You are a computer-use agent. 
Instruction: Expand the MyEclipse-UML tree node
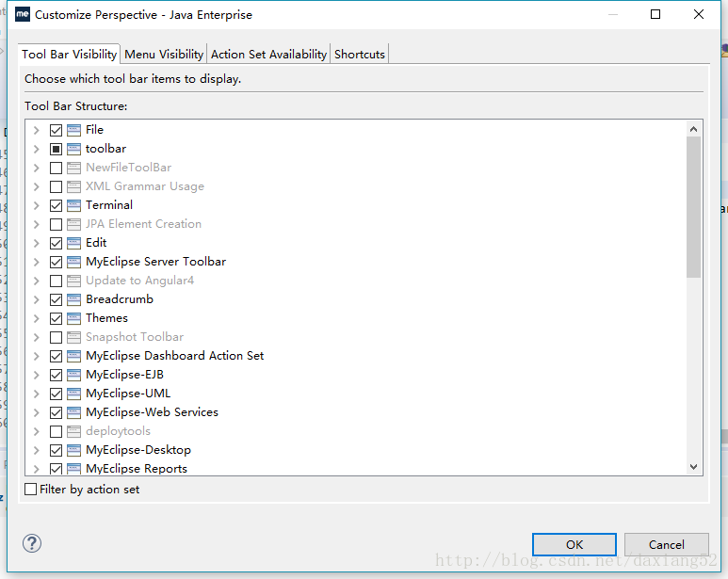pyautogui.click(x=36, y=394)
